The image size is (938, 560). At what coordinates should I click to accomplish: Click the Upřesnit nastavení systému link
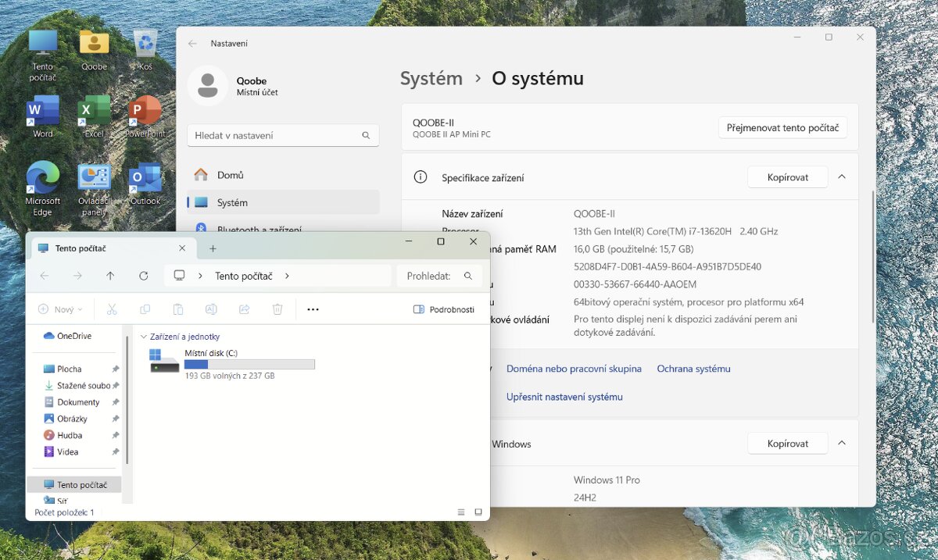coord(564,397)
